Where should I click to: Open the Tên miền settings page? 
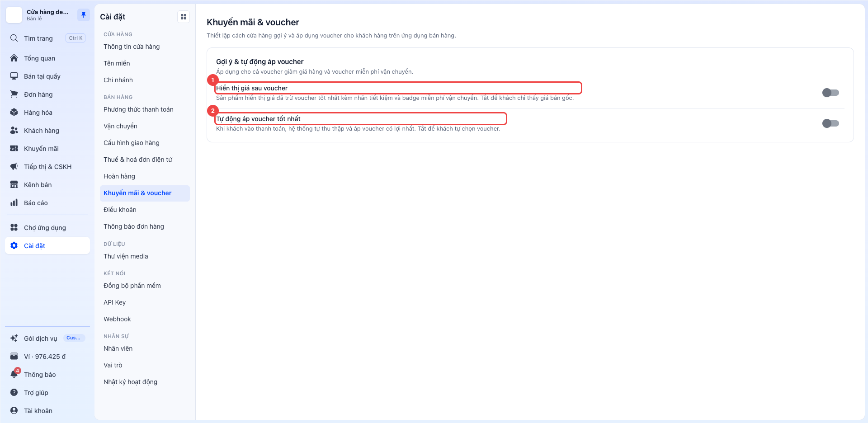click(x=145, y=63)
